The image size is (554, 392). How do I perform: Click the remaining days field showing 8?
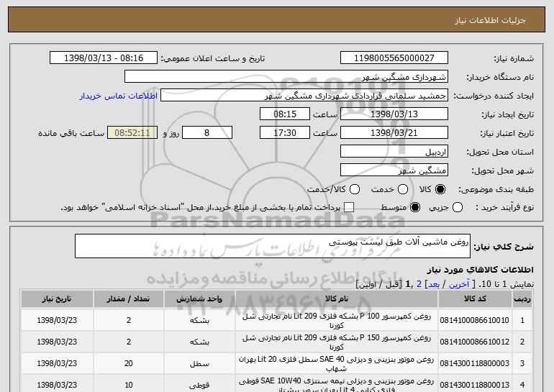[x=207, y=133]
